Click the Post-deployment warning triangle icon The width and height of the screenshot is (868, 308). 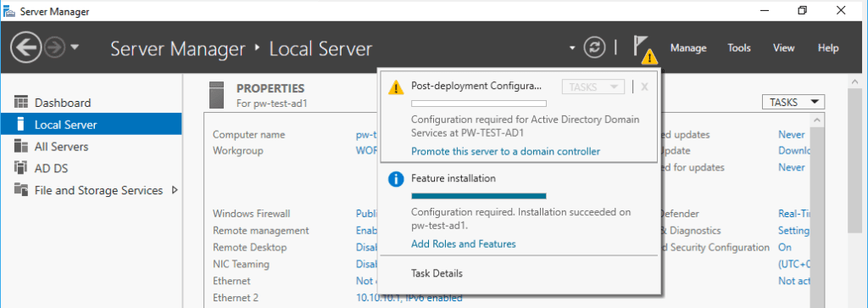[396, 87]
